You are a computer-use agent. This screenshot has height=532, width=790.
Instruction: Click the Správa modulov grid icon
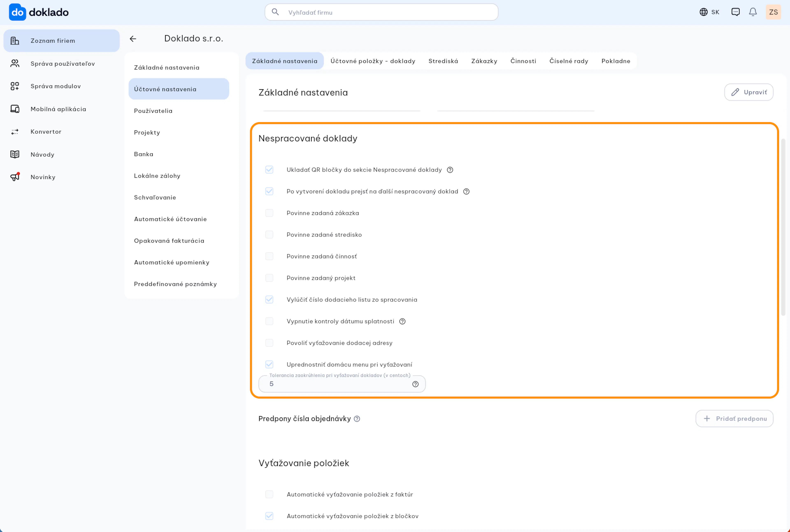point(15,86)
